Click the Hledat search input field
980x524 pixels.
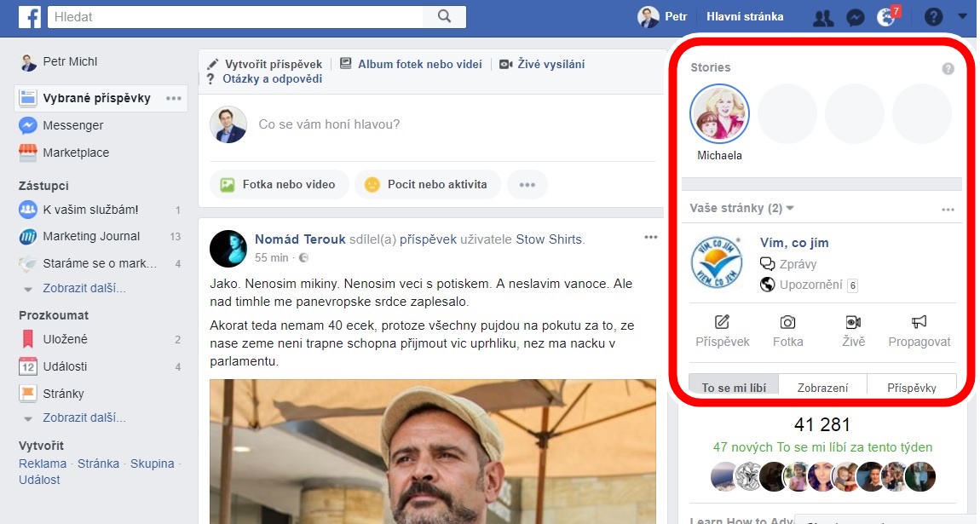click(236, 17)
